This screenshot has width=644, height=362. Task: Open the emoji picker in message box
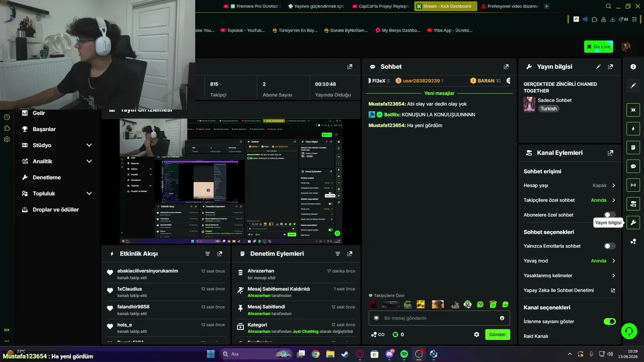pyautogui.click(x=502, y=318)
